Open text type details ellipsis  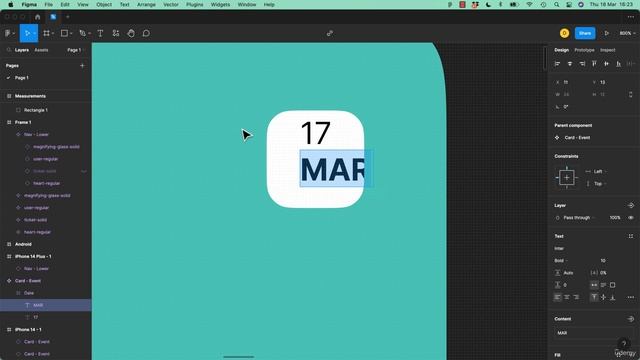(x=631, y=297)
